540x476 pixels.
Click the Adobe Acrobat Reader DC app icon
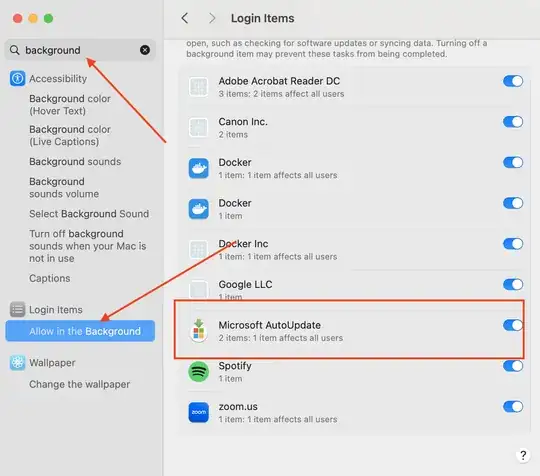[x=198, y=86]
